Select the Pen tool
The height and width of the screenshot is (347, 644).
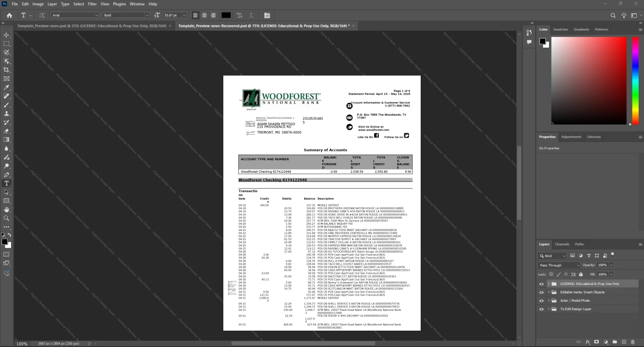click(x=7, y=175)
